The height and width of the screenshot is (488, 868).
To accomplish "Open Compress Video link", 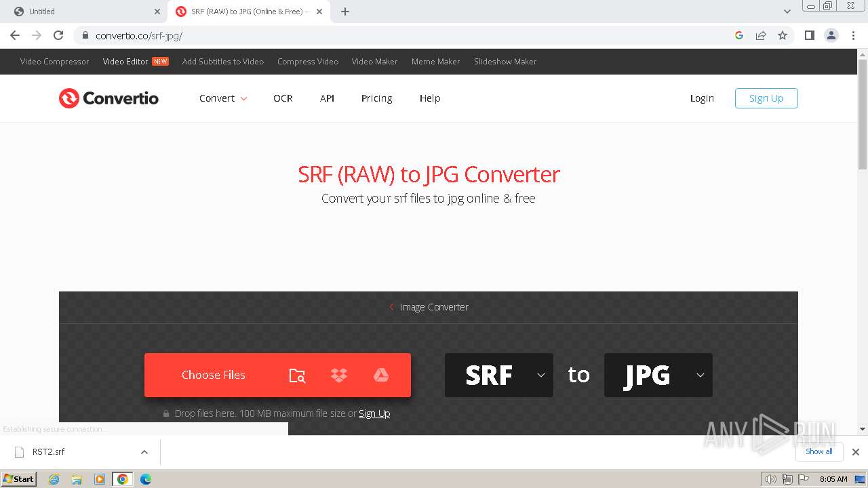I will (x=308, y=62).
